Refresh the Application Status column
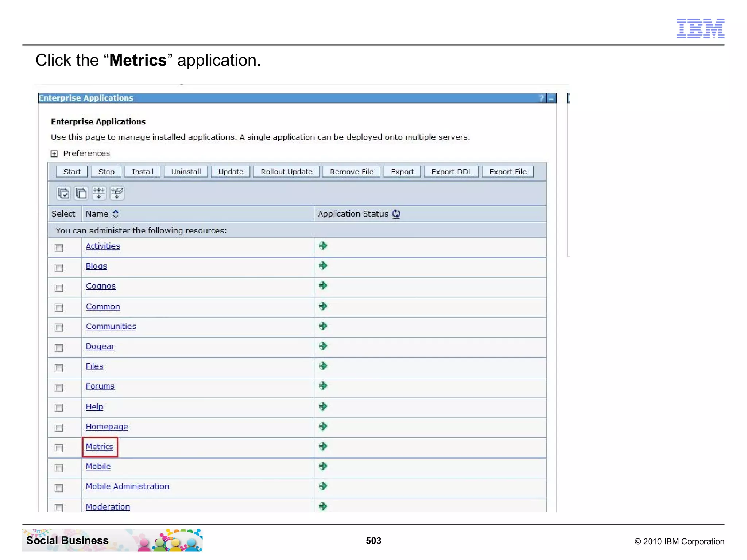Viewport: 747px width, 560px height. 396,214
